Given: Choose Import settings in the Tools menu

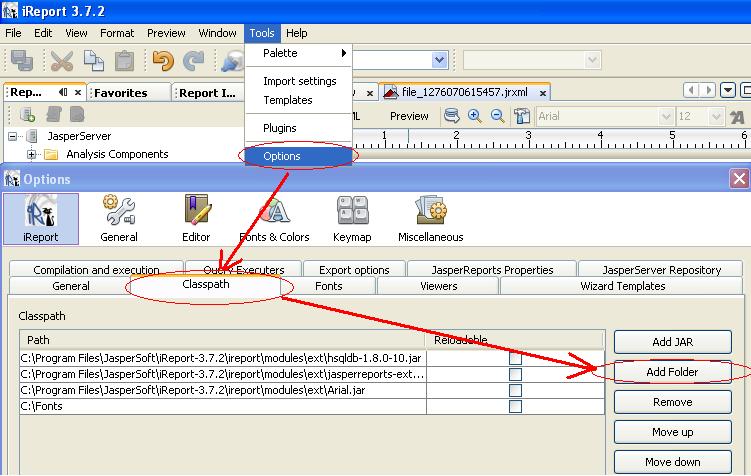Looking at the screenshot, I should pos(298,81).
